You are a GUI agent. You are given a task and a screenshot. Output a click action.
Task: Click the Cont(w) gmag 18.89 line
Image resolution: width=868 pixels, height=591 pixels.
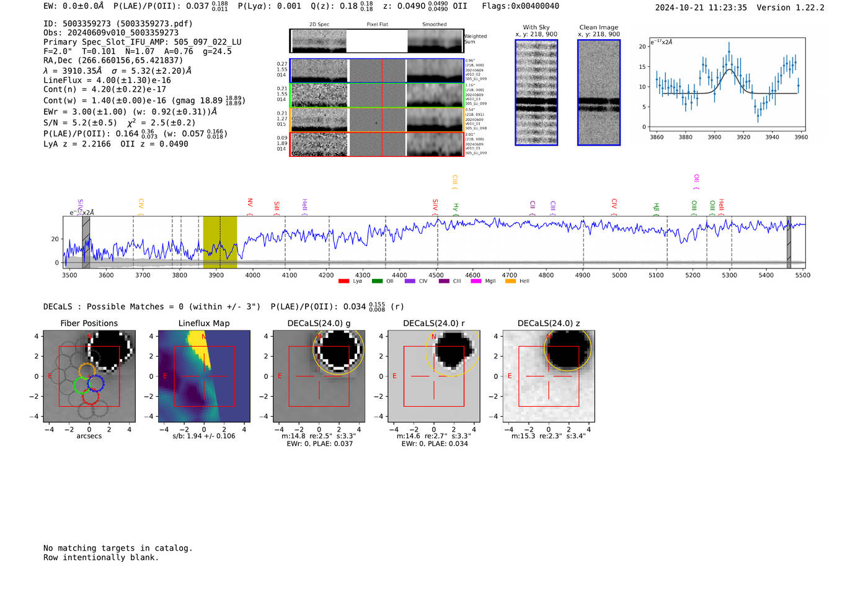tap(144, 100)
